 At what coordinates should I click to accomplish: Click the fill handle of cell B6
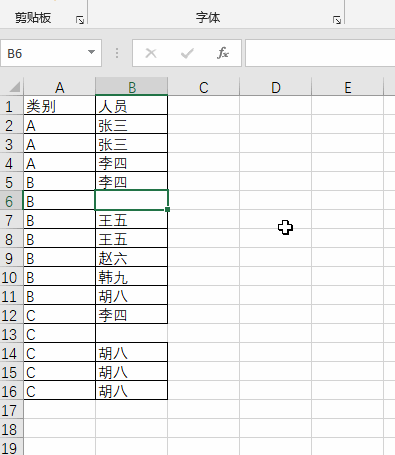pos(167,209)
